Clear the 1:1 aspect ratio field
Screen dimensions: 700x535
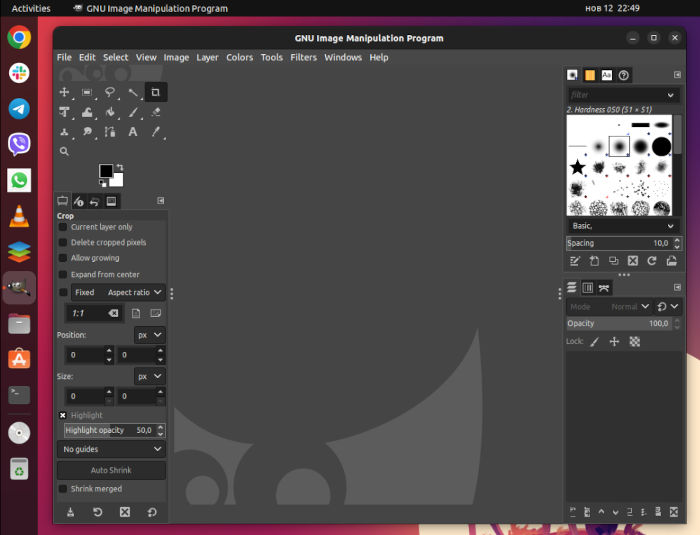pos(113,313)
